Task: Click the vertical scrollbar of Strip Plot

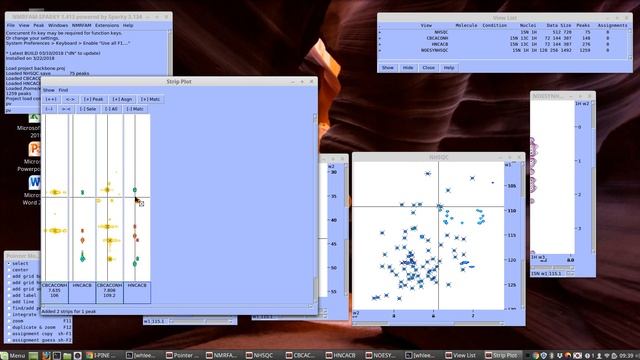Action: pyautogui.click(x=315, y=208)
